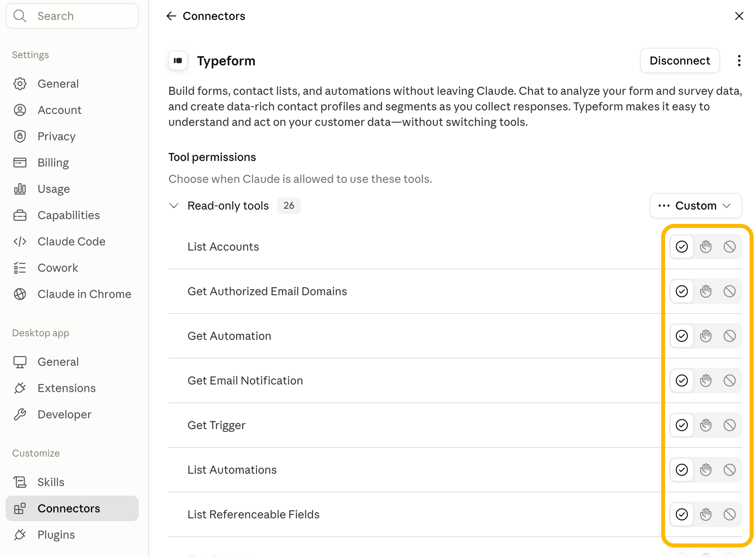756x557 pixels.
Task: Go to Claude Code settings
Action: click(72, 241)
